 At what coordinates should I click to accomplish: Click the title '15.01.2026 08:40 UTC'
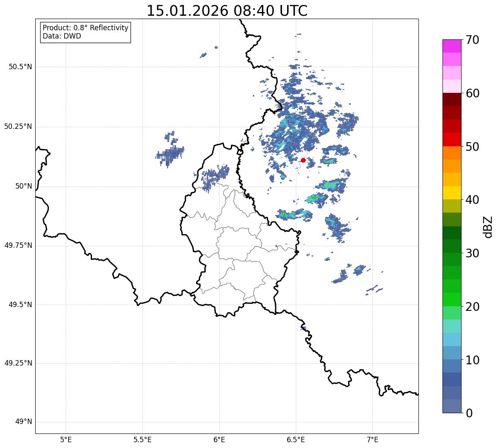pos(227,11)
